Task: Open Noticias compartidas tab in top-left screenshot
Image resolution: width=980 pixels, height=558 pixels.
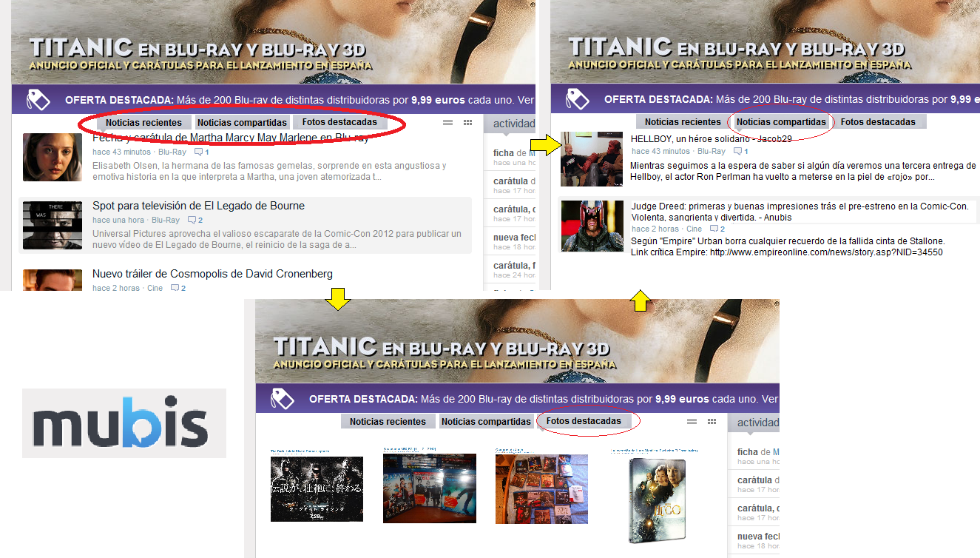Action: (243, 123)
